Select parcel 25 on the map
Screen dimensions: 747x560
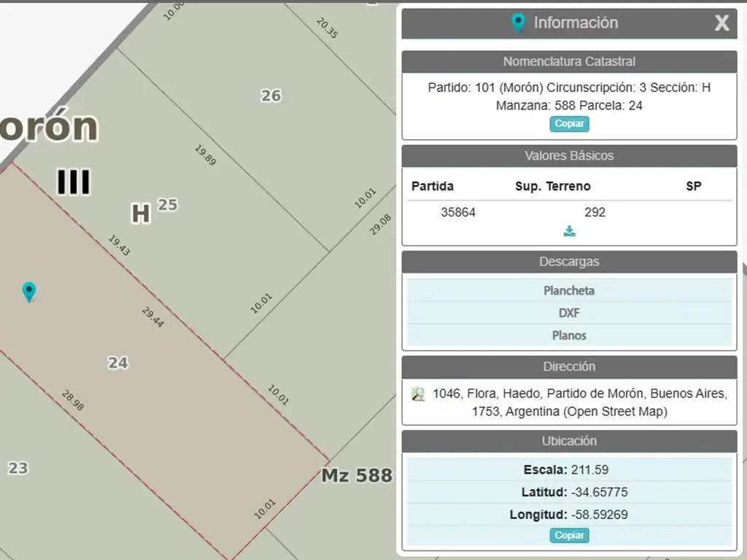click(168, 205)
